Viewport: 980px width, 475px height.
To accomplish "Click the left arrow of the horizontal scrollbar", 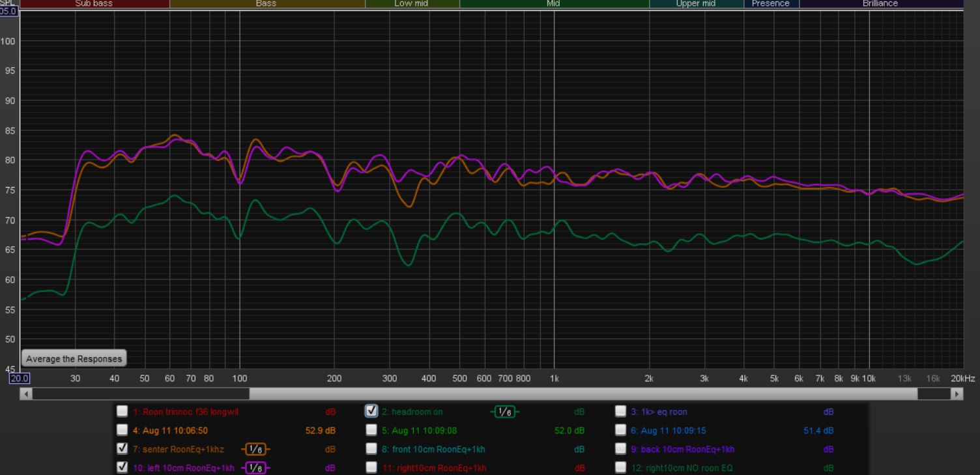I will [x=27, y=394].
